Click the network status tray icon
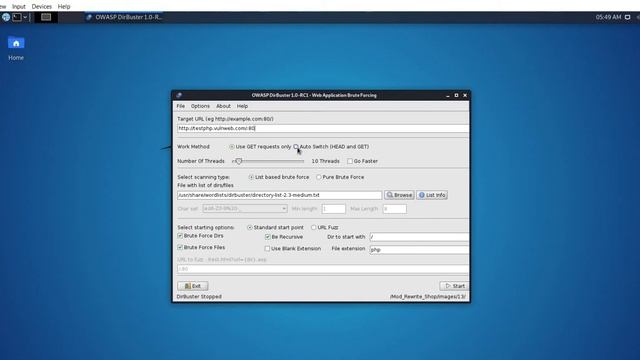 tap(627, 17)
